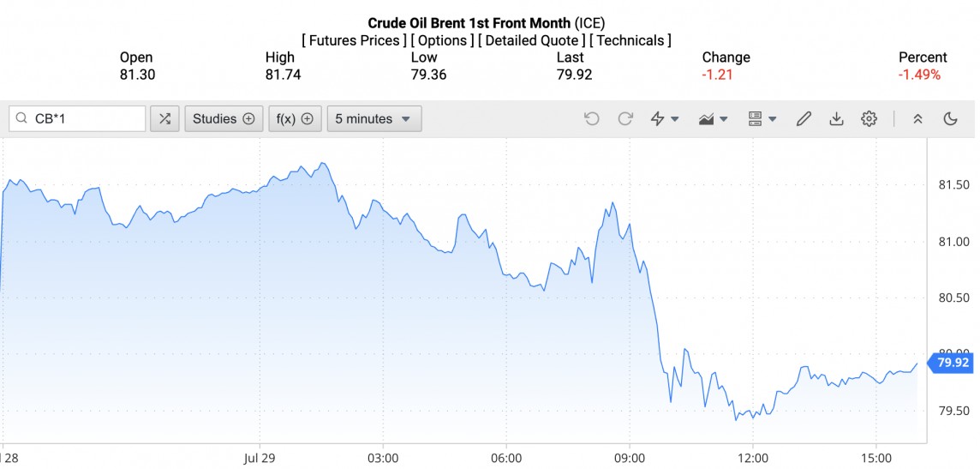This screenshot has height=469, width=980.
Task: Open the f(x) expressions button
Action: click(295, 119)
